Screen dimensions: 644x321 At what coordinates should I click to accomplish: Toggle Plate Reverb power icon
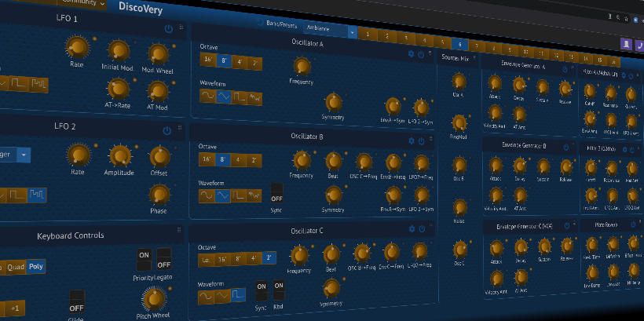click(x=634, y=224)
